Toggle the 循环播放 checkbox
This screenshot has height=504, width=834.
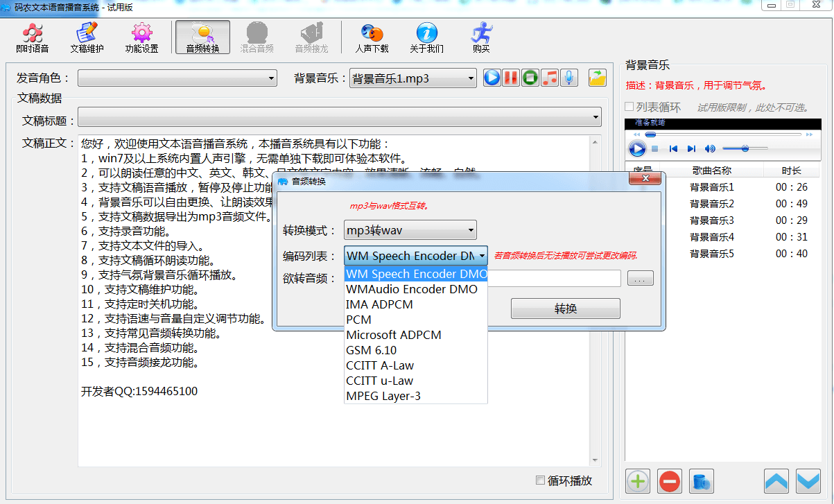[541, 480]
